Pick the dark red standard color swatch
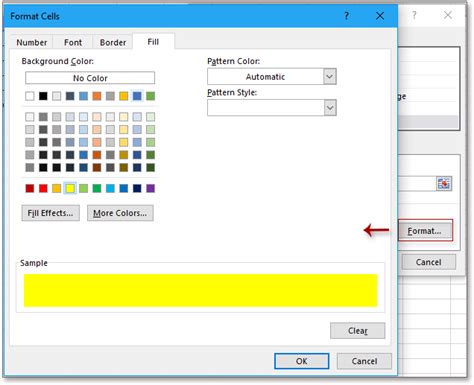Viewport: 474px width, 385px height. 30,188
